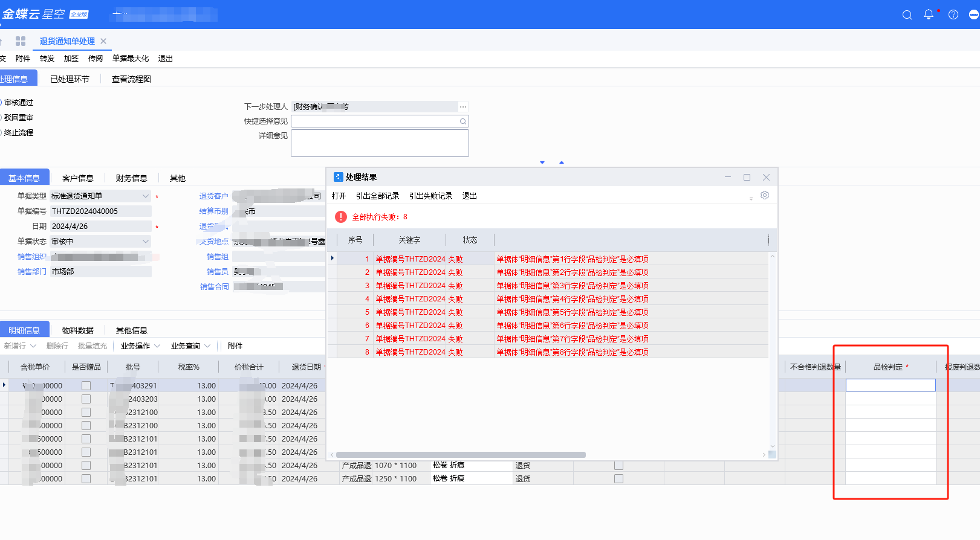Image resolution: width=980 pixels, height=540 pixels.
Task: Expand the 单据状态 dropdown
Action: point(145,242)
